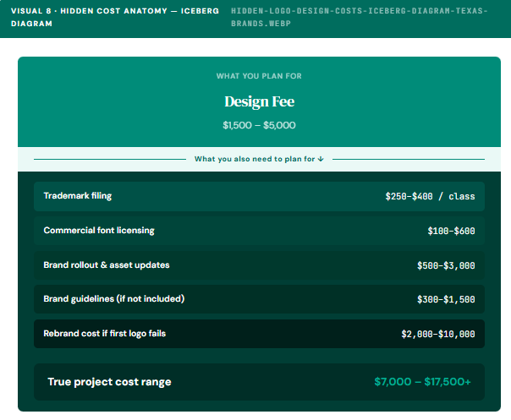
Task: Click the 'What you plan for' label
Action: [259, 76]
